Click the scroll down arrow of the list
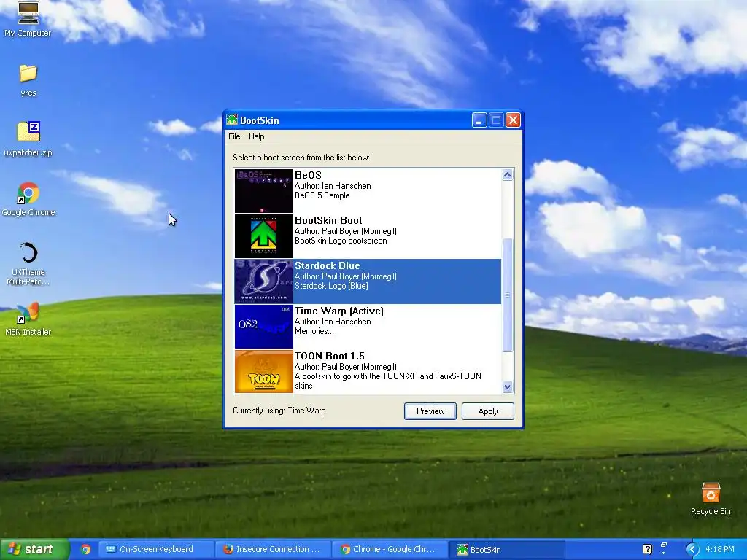The image size is (747, 560). [508, 387]
